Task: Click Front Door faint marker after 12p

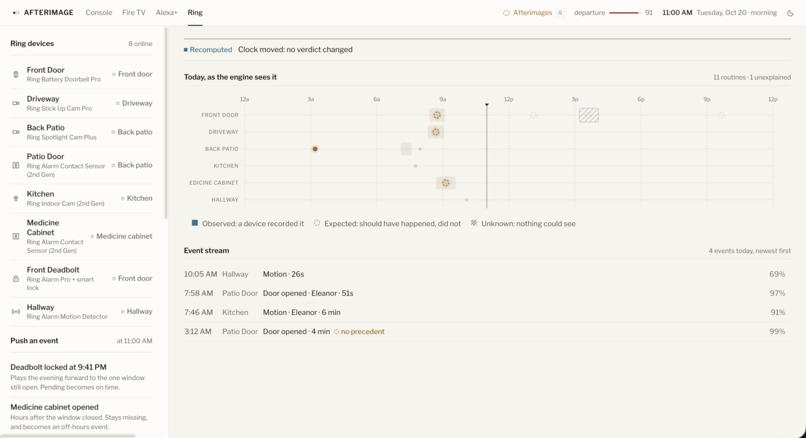Action: pos(533,115)
